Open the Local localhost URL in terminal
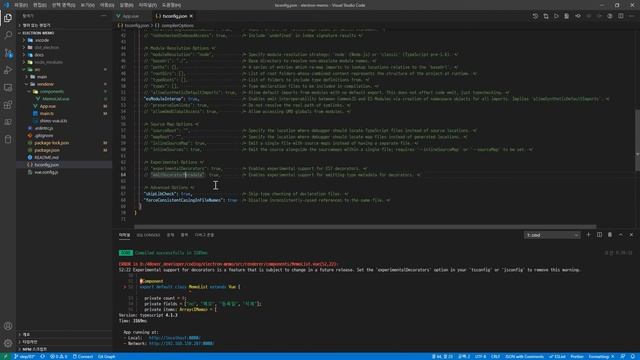 (x=175, y=338)
